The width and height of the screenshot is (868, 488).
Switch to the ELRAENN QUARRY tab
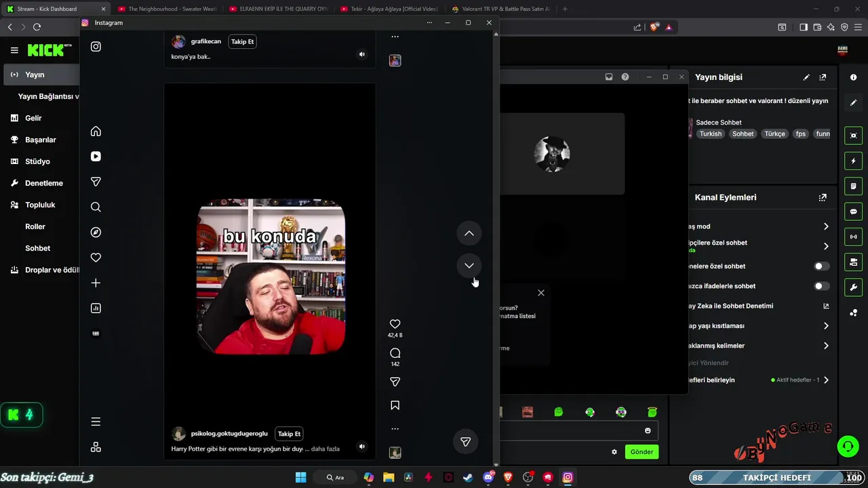278,9
